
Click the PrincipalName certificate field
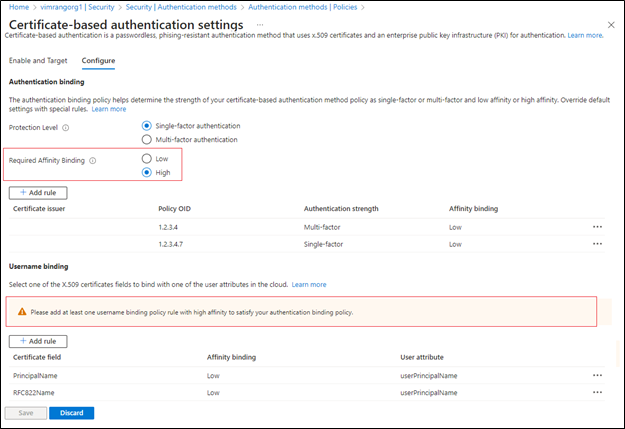[x=35, y=376]
